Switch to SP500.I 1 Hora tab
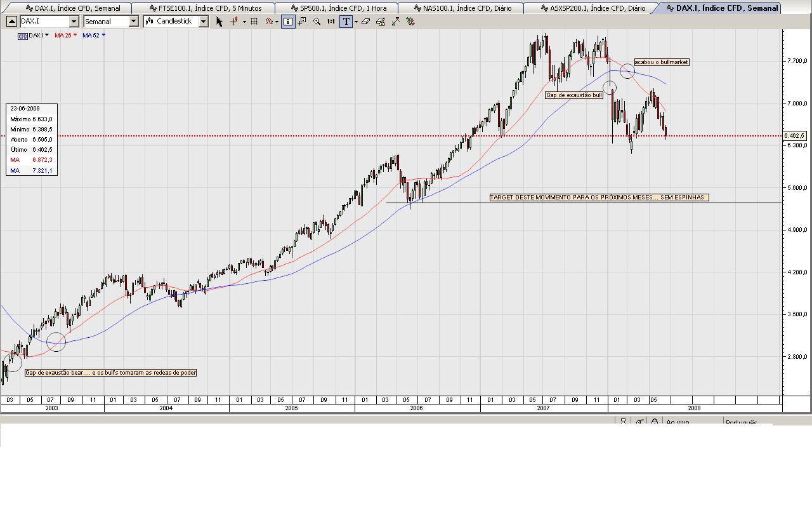The width and height of the screenshot is (812, 508). click(x=338, y=8)
